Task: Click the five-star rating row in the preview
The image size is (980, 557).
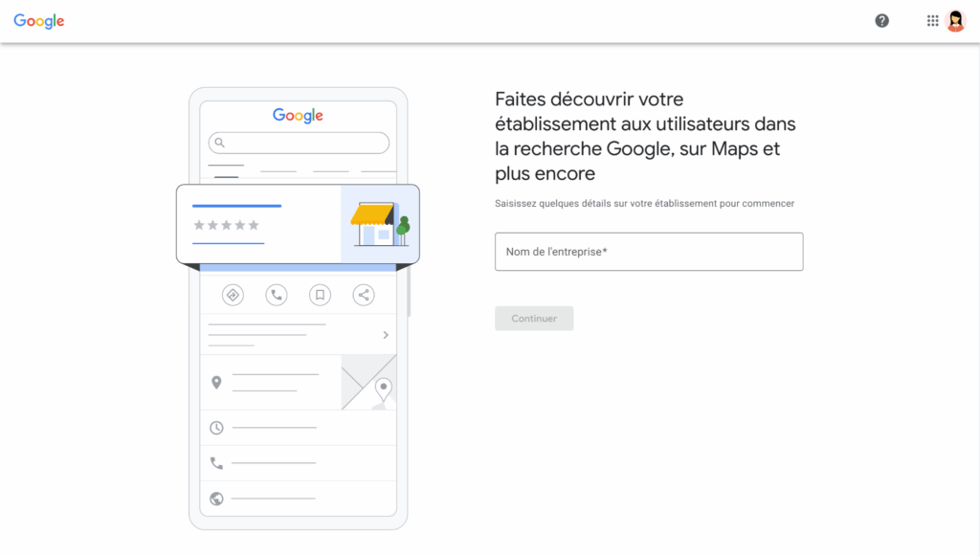Action: point(227,226)
